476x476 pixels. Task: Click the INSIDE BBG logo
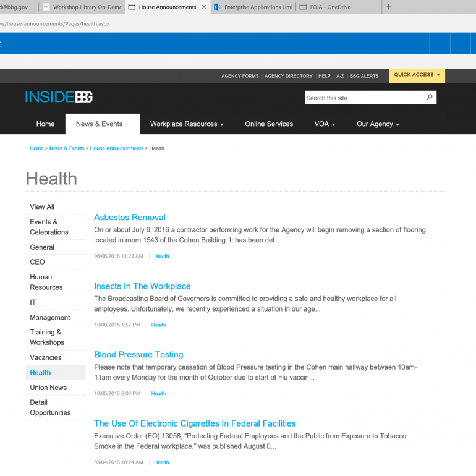coord(59,97)
